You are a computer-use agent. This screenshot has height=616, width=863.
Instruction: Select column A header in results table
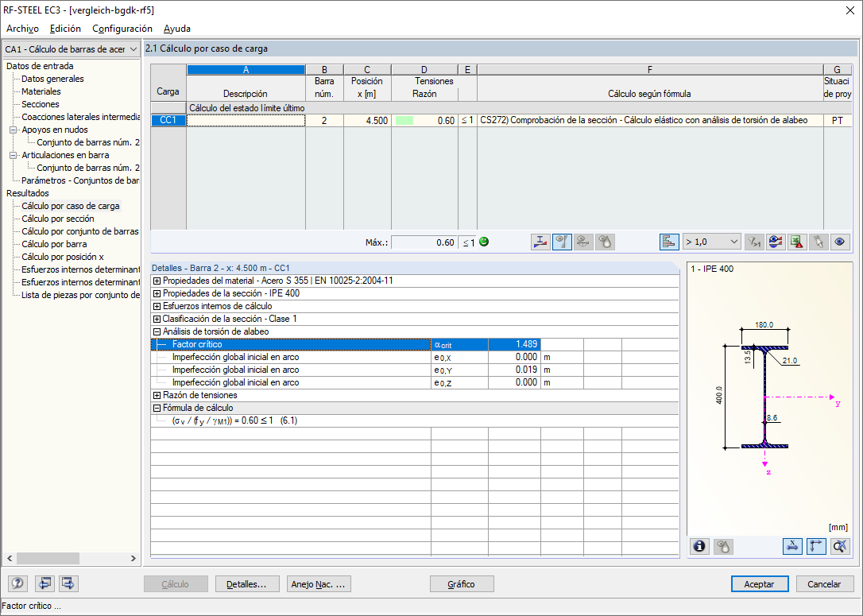tap(246, 70)
